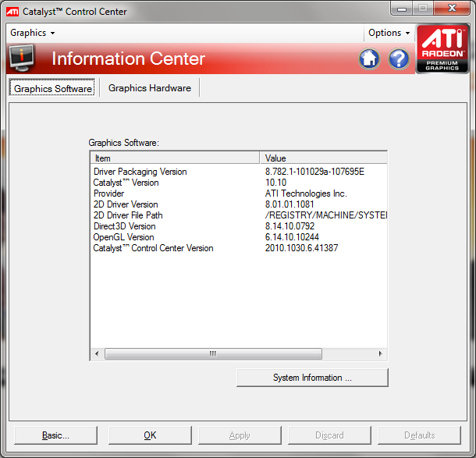The image size is (476, 458).
Task: Click the value 8.01.01.1081
Action: coord(290,204)
